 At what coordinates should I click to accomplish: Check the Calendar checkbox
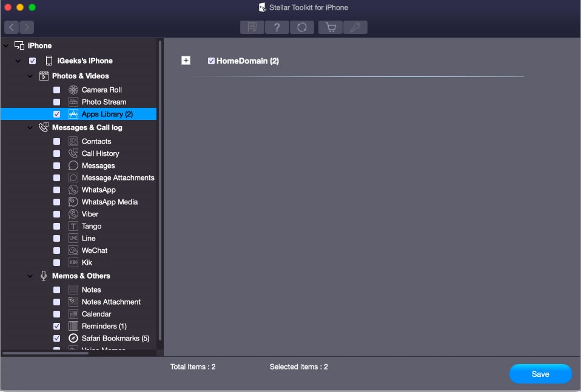pyautogui.click(x=56, y=314)
